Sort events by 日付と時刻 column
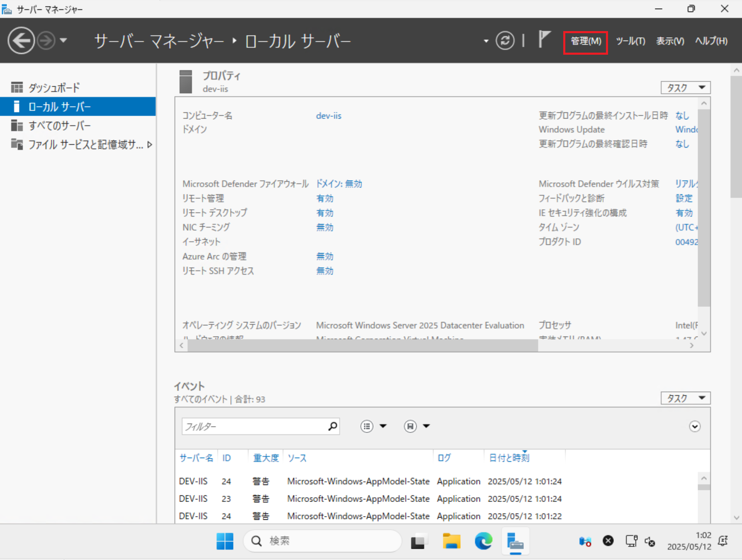The image size is (742, 560). pos(509,458)
